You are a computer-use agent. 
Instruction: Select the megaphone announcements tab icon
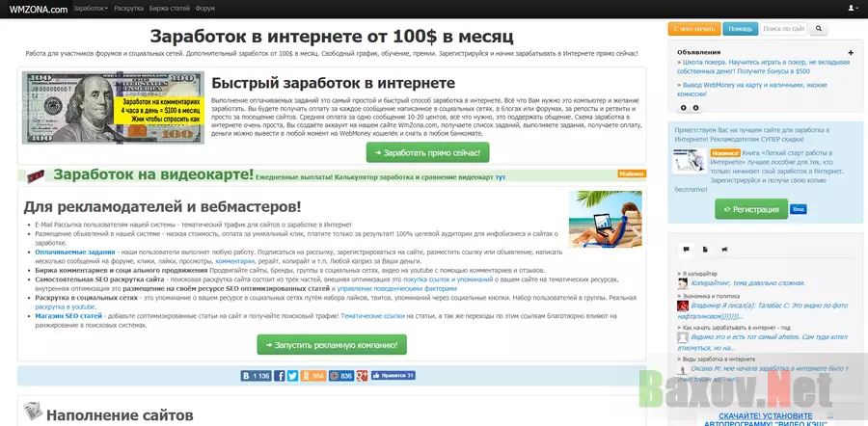click(x=724, y=250)
